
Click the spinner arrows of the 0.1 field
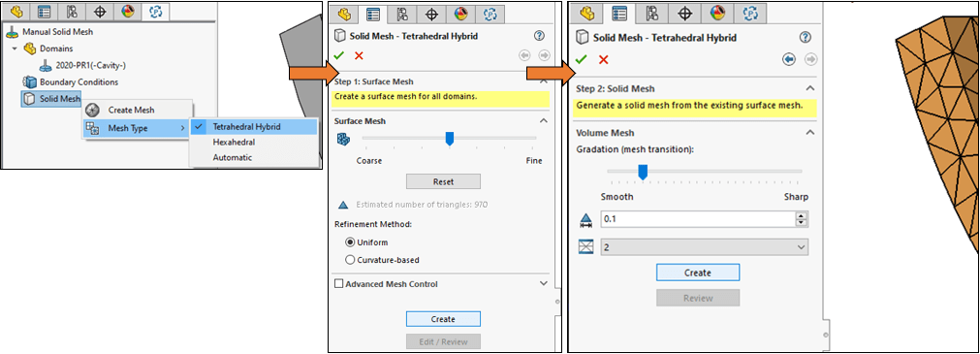tap(802, 219)
